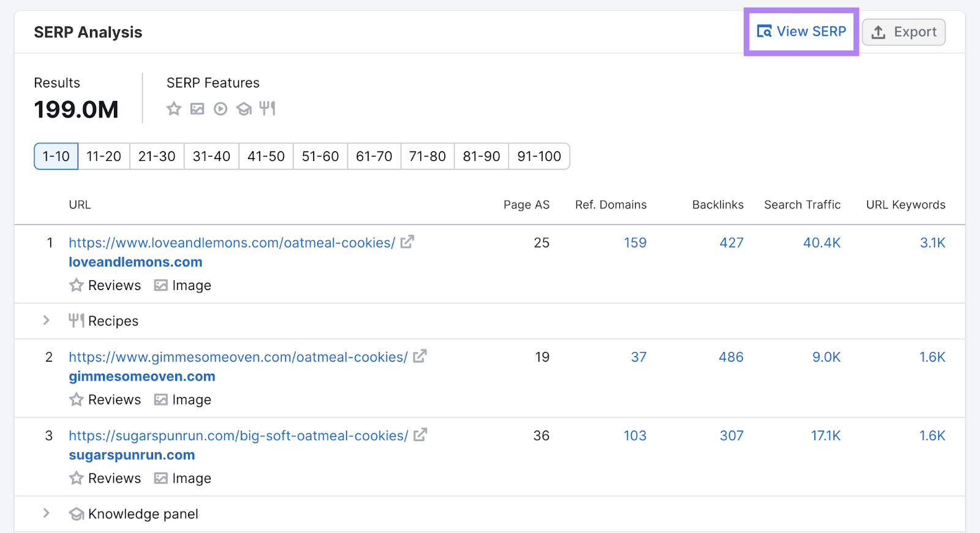980x533 pixels.
Task: Expand the Recipes row chevron
Action: click(46, 320)
